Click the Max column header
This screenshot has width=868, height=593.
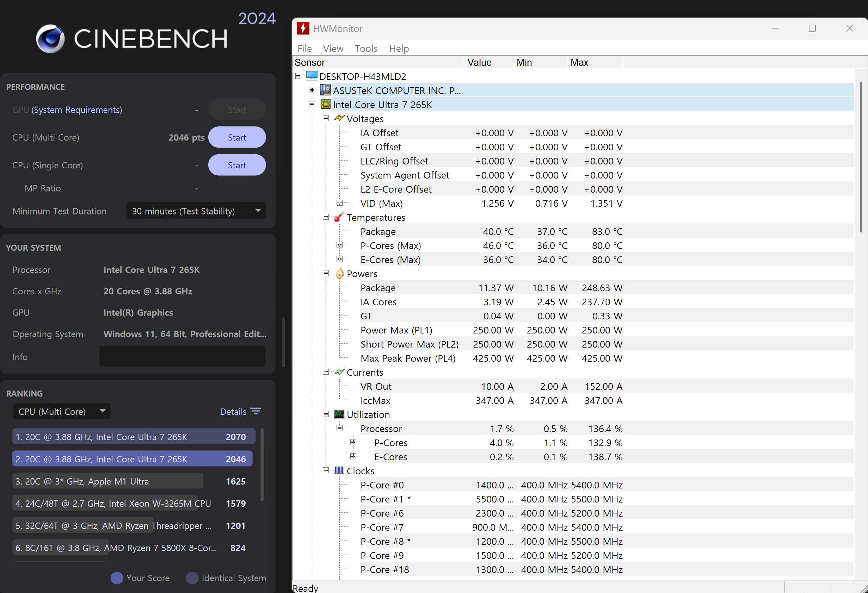(595, 62)
